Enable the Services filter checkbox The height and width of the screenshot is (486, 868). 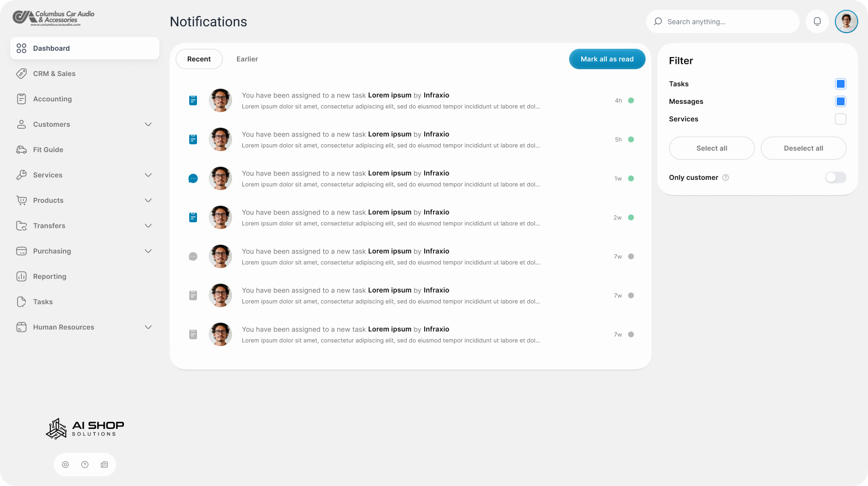(x=840, y=118)
